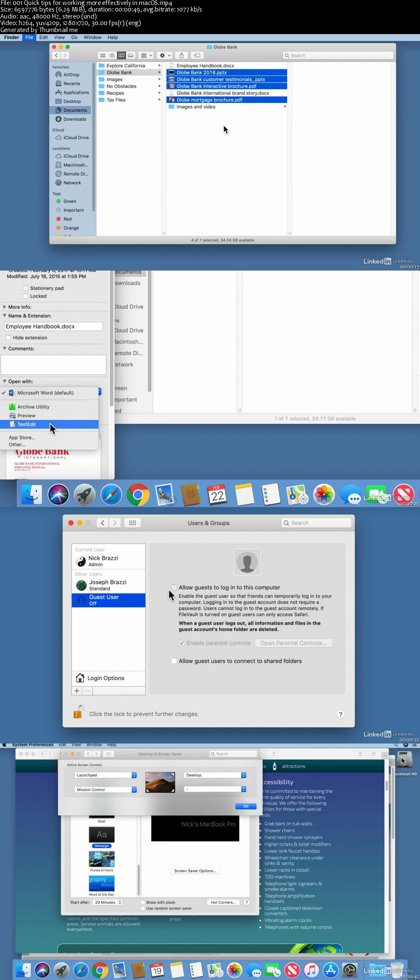Click the help button beside Hot Corners
This screenshot has width=420, height=980.
tap(247, 902)
